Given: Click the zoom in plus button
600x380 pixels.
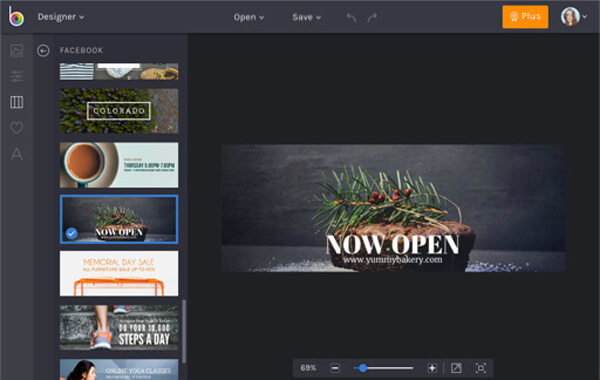Looking at the screenshot, I should click(432, 368).
